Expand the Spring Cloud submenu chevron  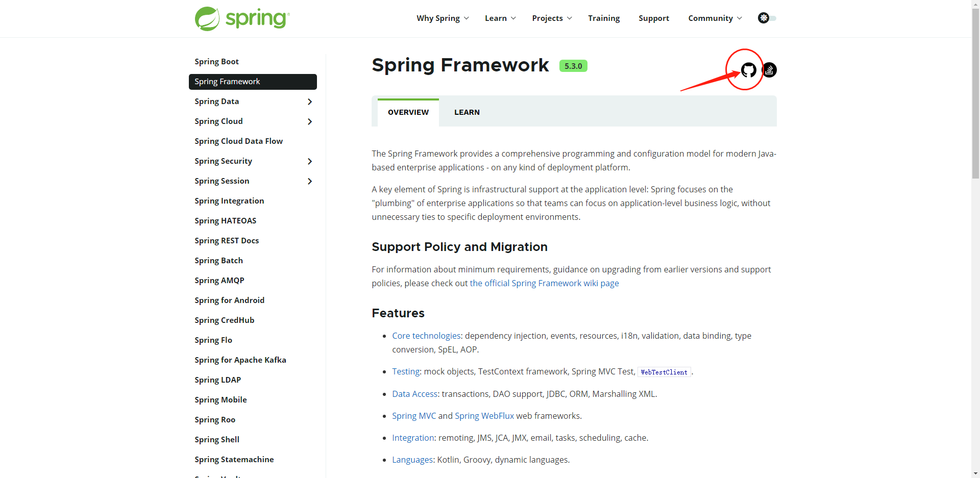pos(310,121)
